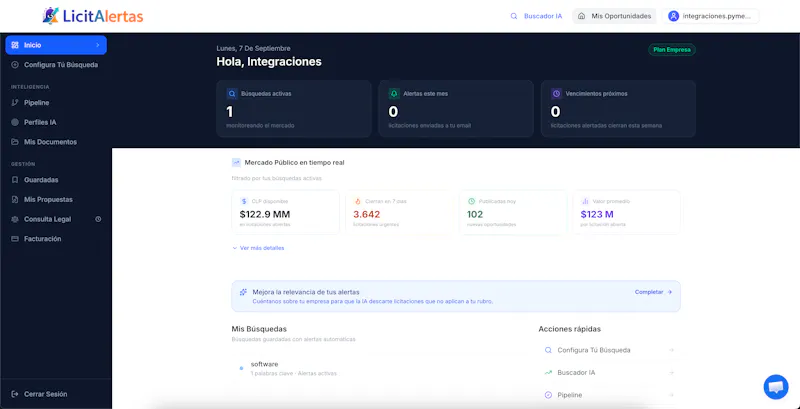Click the Cerrar Sesión logout icon
Screen dimensions: 800x409
[x=15, y=394]
